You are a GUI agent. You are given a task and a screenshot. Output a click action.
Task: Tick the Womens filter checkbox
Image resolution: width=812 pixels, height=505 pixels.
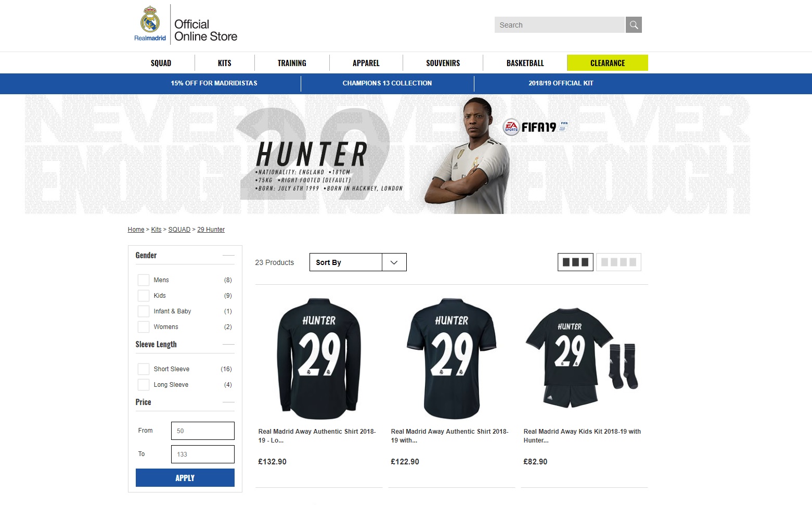[x=144, y=327]
